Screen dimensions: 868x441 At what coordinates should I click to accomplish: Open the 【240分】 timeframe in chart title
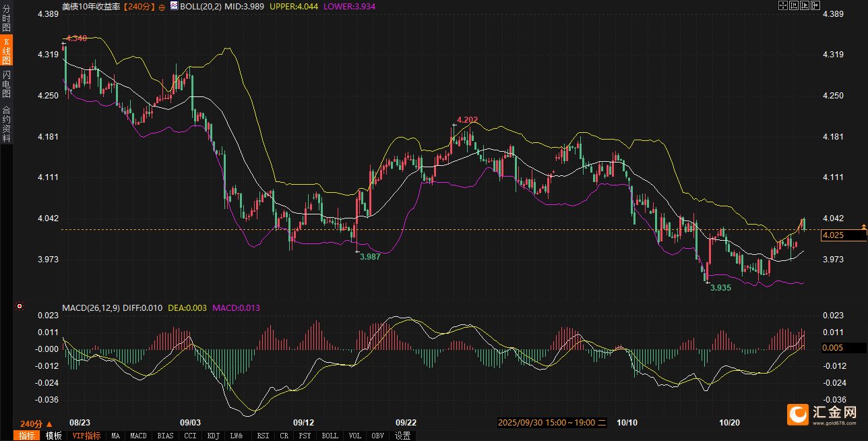pos(139,5)
